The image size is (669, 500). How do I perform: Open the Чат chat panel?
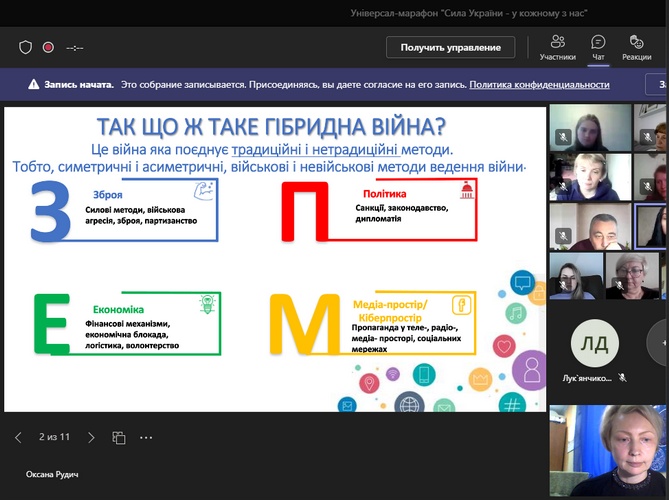pyautogui.click(x=598, y=47)
